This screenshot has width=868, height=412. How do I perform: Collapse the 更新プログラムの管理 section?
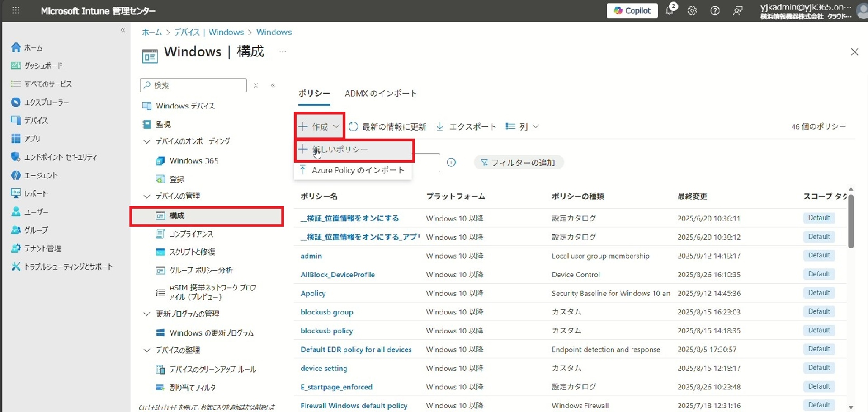[146, 314]
